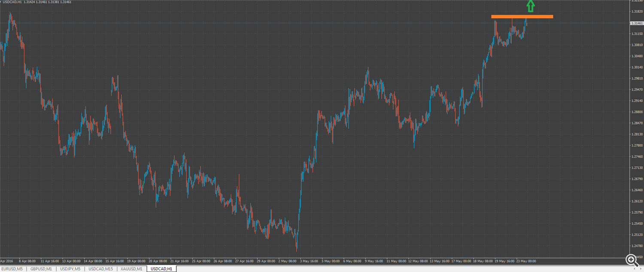Click the 3 May 16:00 time label
Screen dimensions: 644x272
[309, 261]
